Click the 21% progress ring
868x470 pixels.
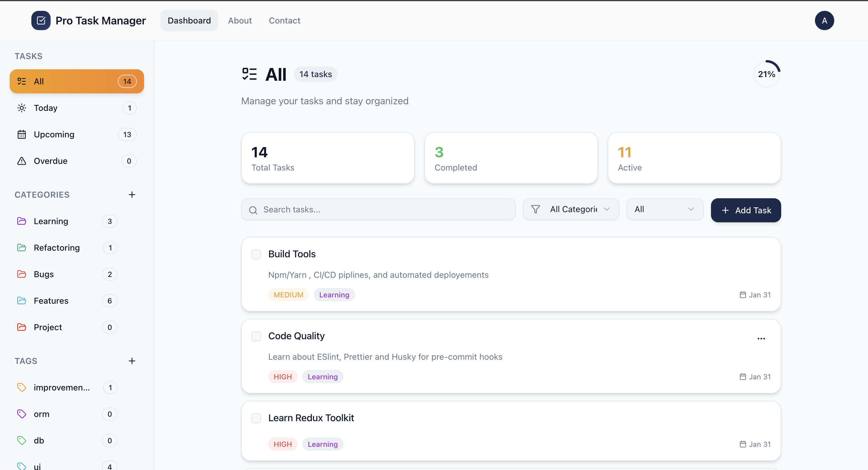[766, 74]
